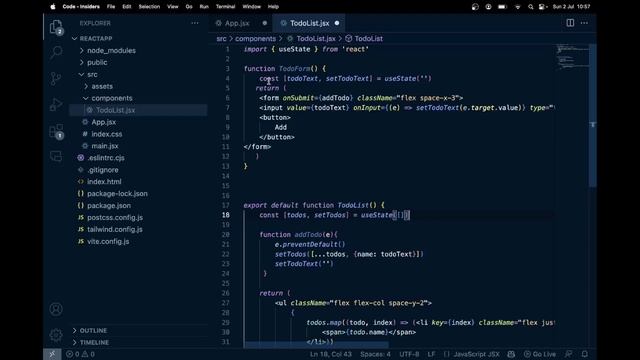The image size is (640, 360).
Task: Open the Terminal menu
Action: (225, 7)
